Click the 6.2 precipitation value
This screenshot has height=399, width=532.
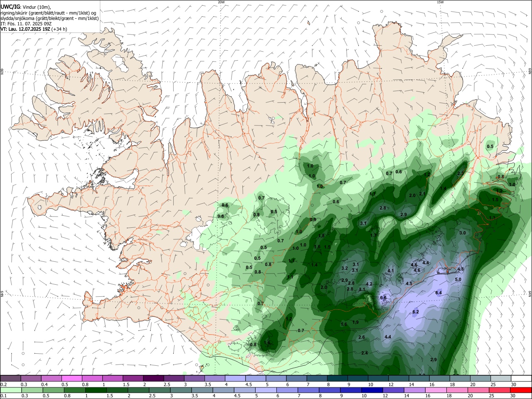pos(416,312)
